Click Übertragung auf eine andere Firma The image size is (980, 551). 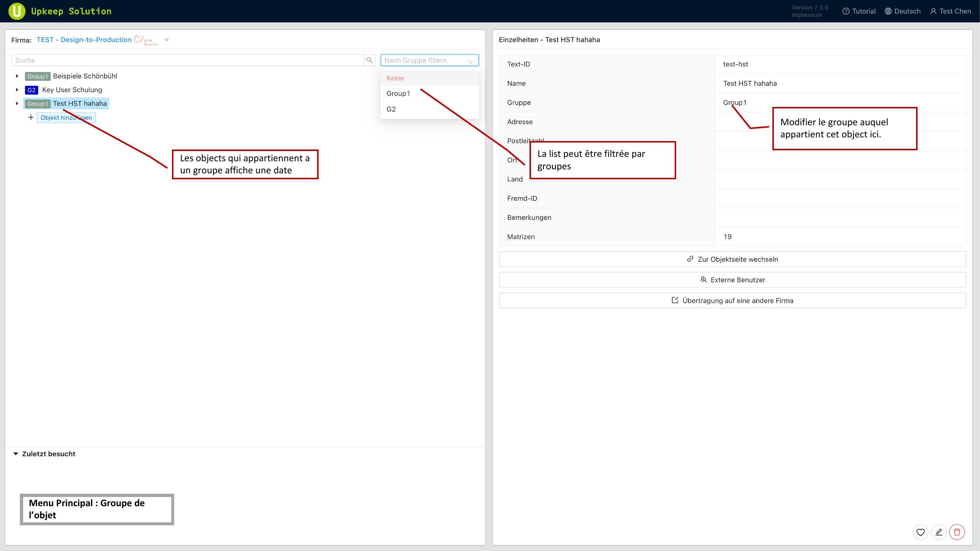tap(732, 300)
